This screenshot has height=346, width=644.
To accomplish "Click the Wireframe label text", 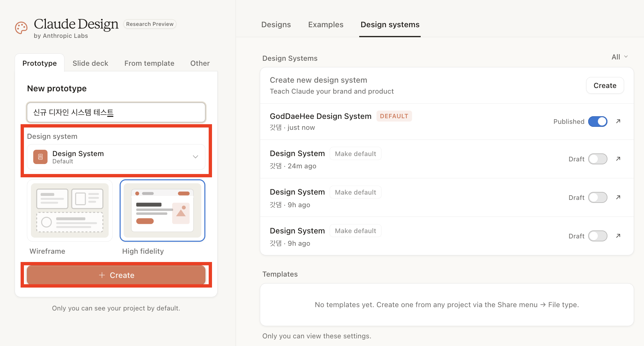I will [x=47, y=251].
